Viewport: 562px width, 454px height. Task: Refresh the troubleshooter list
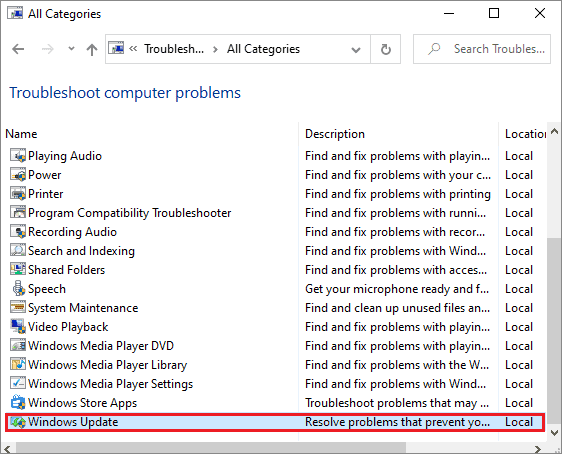(385, 49)
